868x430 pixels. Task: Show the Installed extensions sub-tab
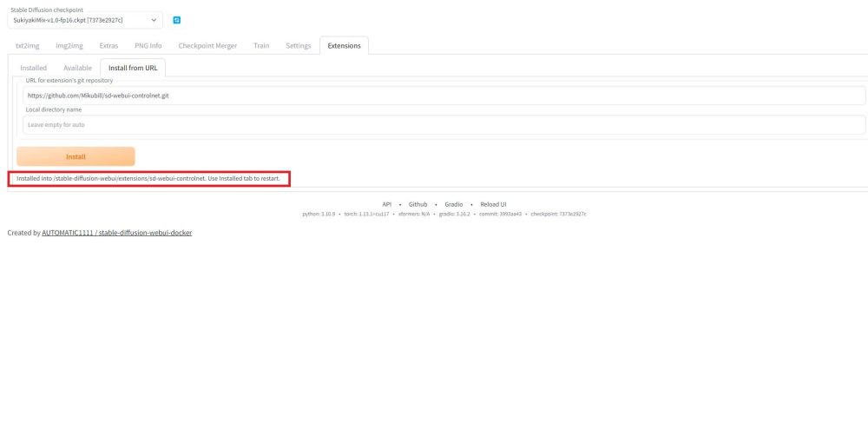(34, 68)
